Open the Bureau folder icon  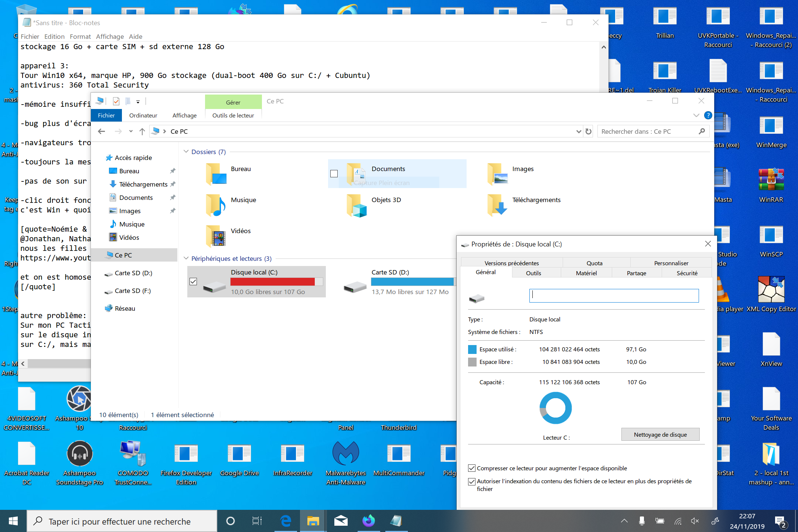click(x=216, y=174)
